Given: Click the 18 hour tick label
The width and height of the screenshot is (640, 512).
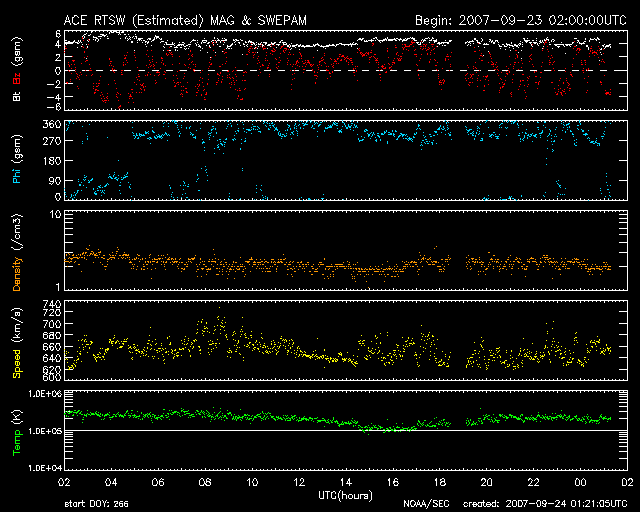Looking at the screenshot, I should [x=439, y=481].
